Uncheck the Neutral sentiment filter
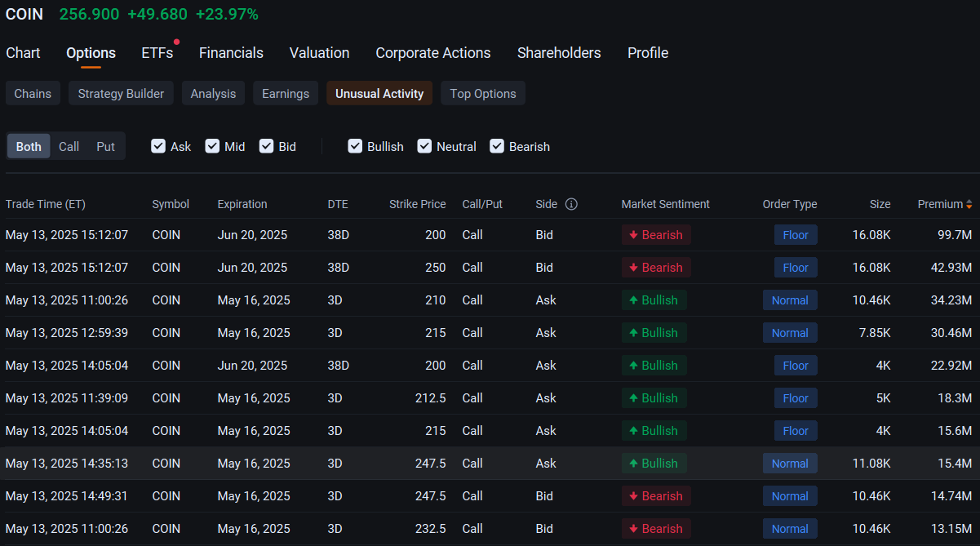Viewport: 980px width, 546px height. [x=424, y=146]
